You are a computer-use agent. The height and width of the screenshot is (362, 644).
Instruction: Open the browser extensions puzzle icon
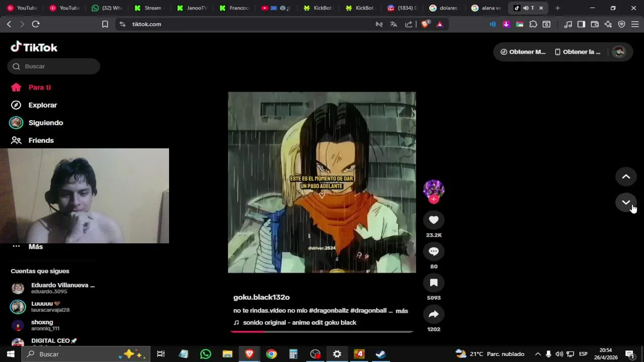click(x=533, y=24)
